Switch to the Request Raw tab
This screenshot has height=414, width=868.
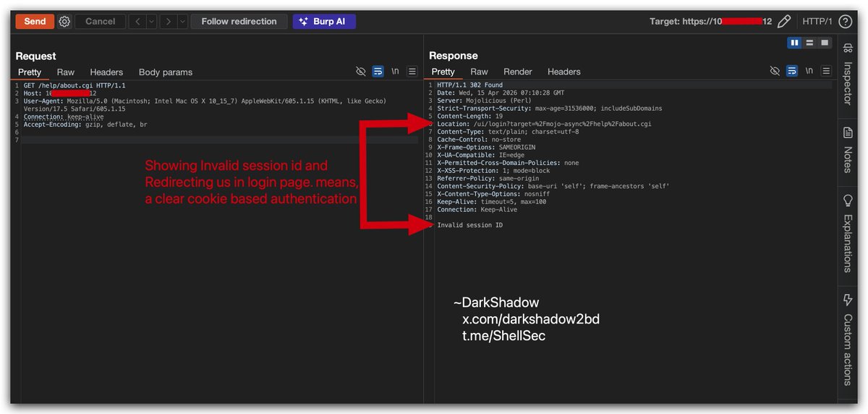66,72
